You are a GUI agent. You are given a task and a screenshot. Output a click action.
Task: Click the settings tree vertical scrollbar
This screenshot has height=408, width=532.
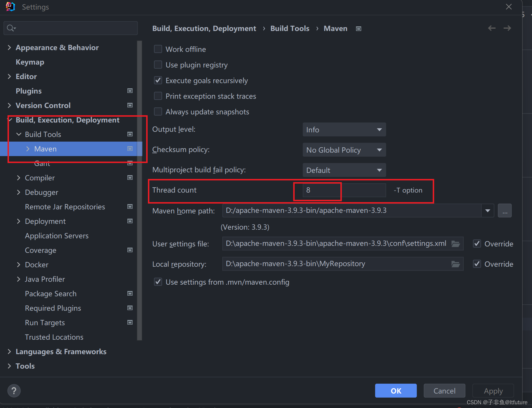[x=140, y=190]
